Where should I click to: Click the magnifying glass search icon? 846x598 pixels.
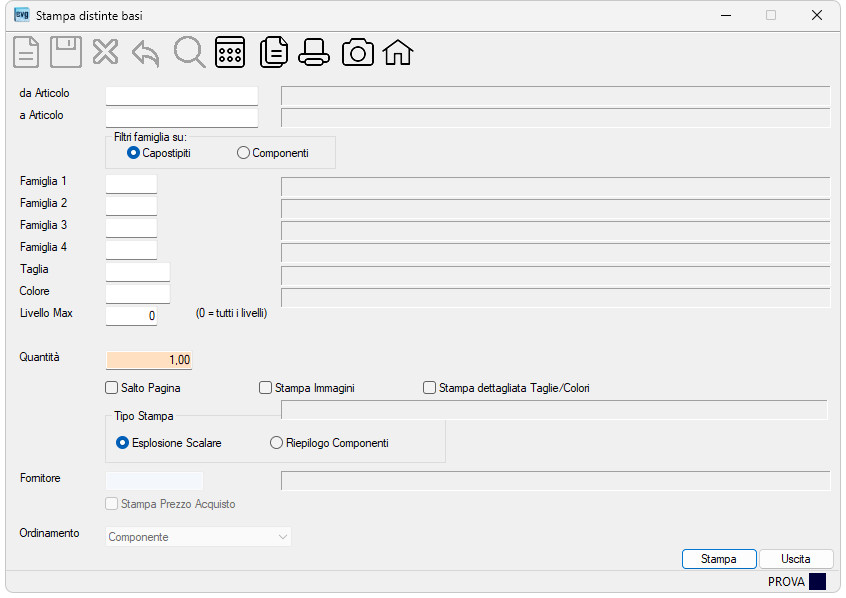click(x=189, y=52)
